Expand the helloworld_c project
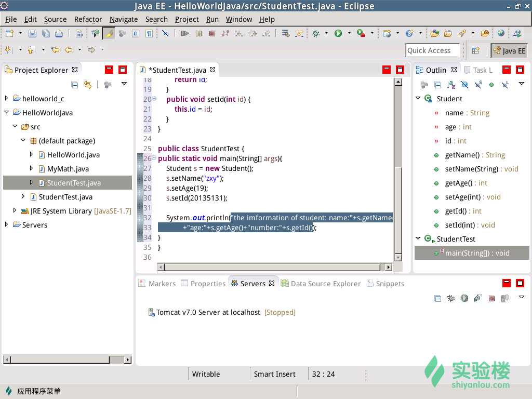 [6, 98]
